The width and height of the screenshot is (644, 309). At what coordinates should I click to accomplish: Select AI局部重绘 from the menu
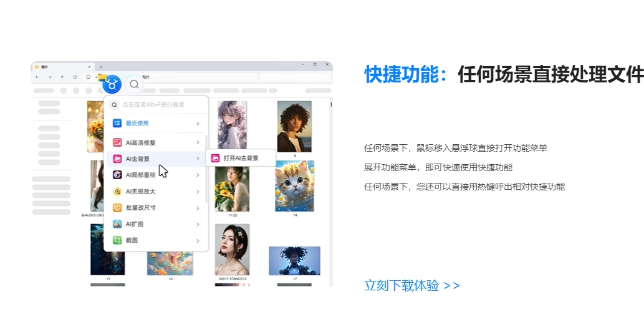coord(156,175)
